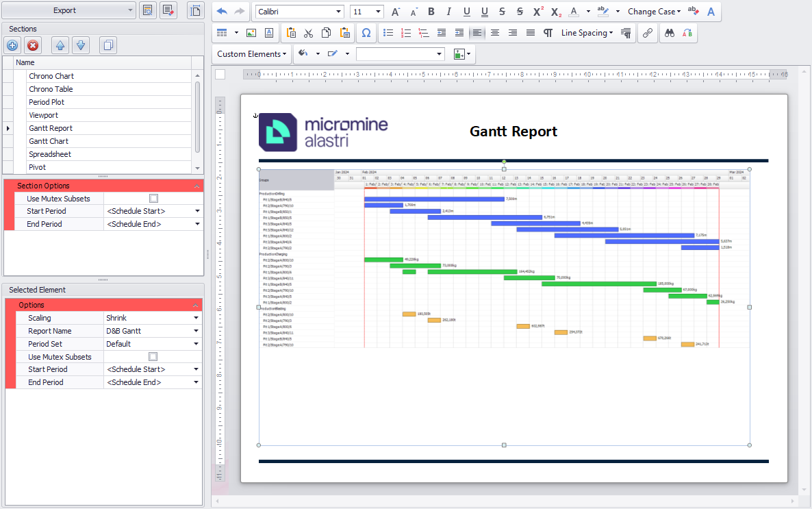This screenshot has width=812, height=509.
Task: Open the Custom Elements menu
Action: click(x=251, y=54)
